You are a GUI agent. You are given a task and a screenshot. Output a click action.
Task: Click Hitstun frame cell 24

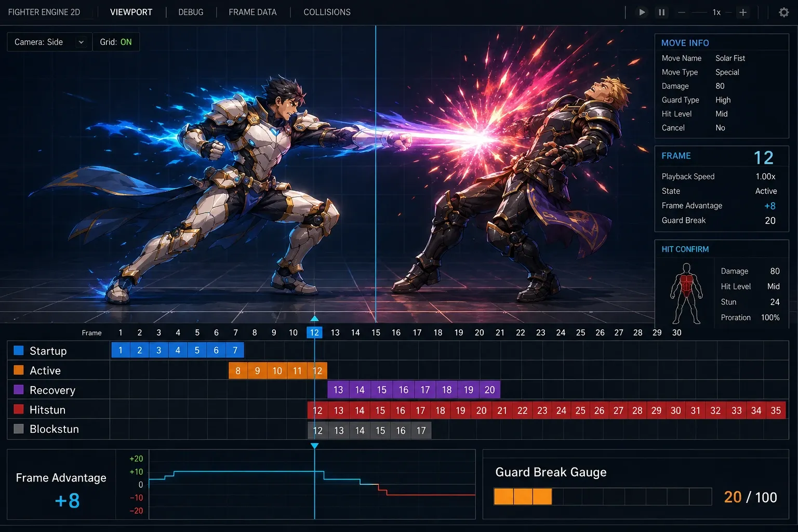point(561,410)
